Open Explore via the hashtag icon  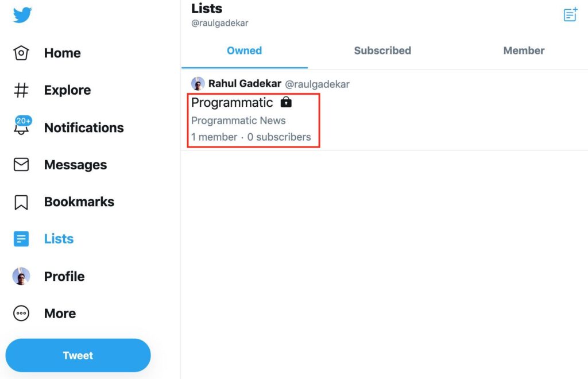pyautogui.click(x=21, y=90)
